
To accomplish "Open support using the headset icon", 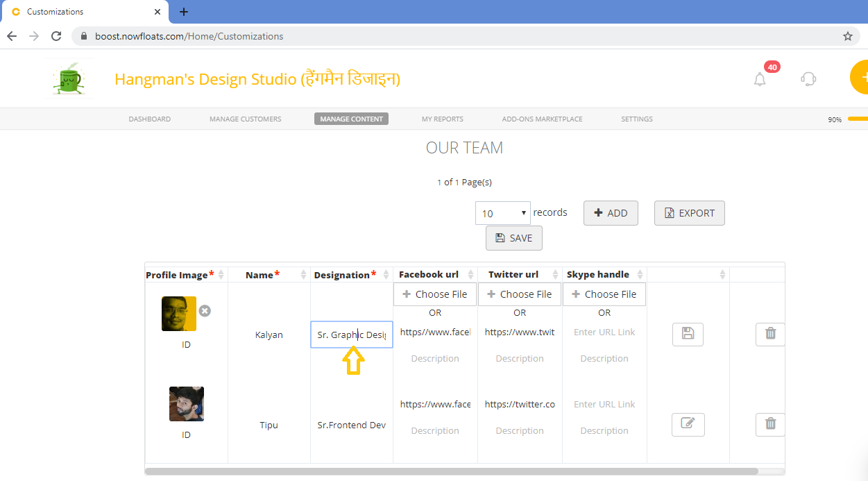I will (808, 79).
